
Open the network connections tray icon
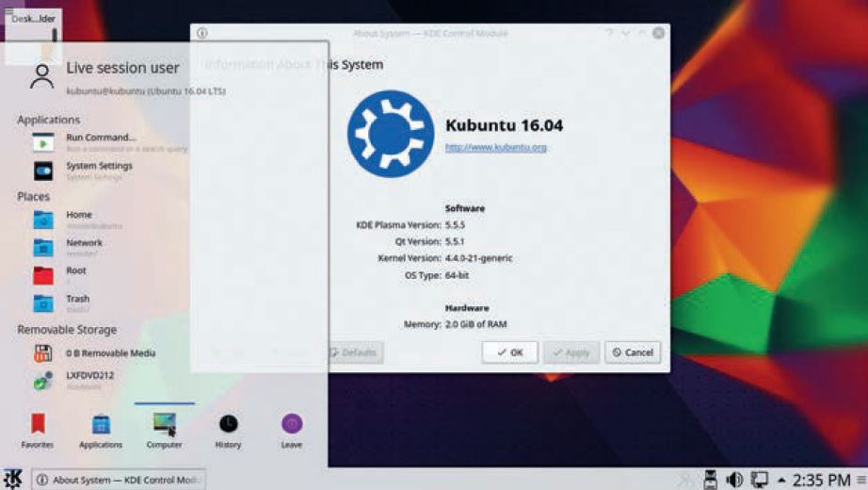pyautogui.click(x=759, y=480)
